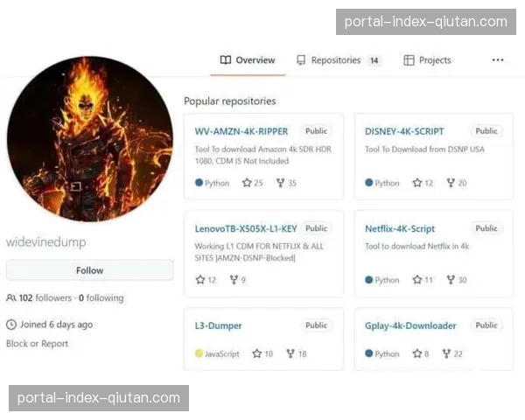Viewport: 525px width, 420px height.
Task: Click the Overview book icon
Action: point(226,60)
